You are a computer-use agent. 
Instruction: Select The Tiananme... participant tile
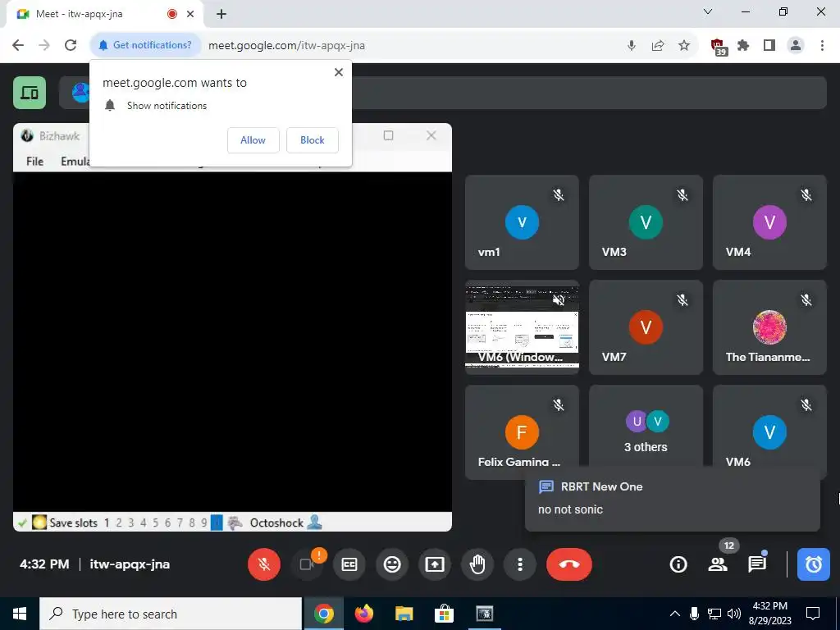[x=769, y=326]
